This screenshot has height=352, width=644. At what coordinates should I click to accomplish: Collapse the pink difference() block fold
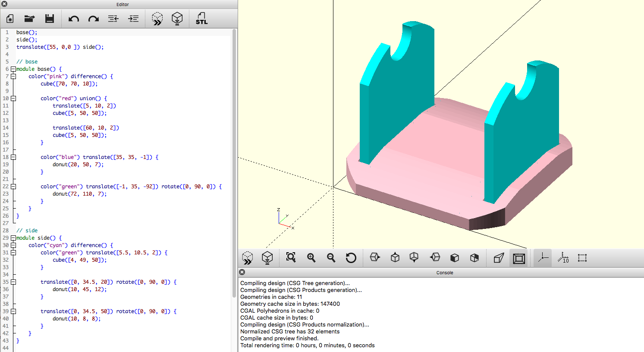coord(13,76)
